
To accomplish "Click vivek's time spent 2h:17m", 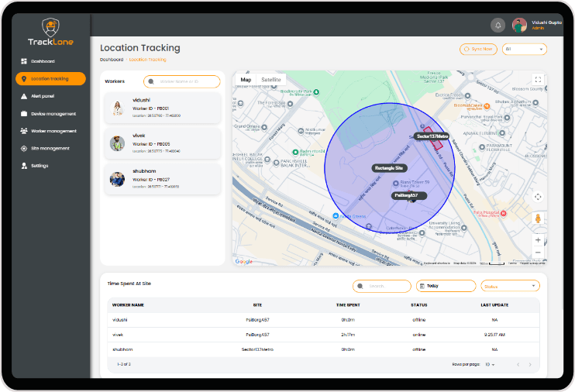I will pyautogui.click(x=348, y=335).
